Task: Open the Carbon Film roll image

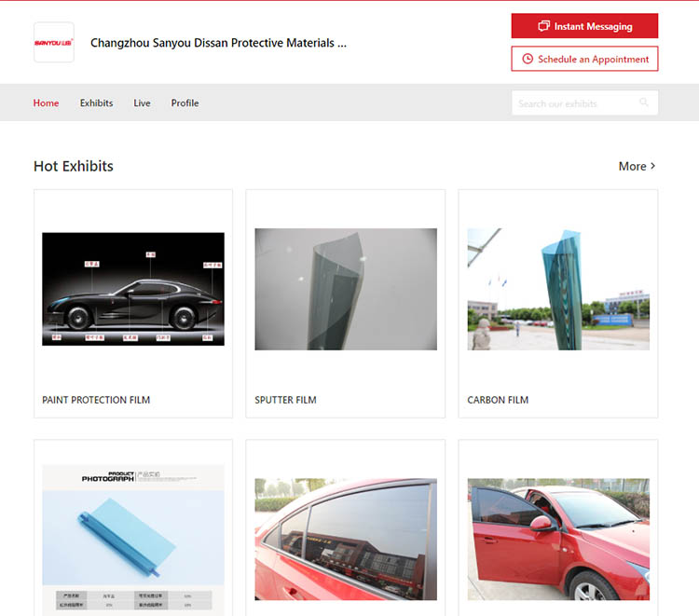Action: [558, 289]
